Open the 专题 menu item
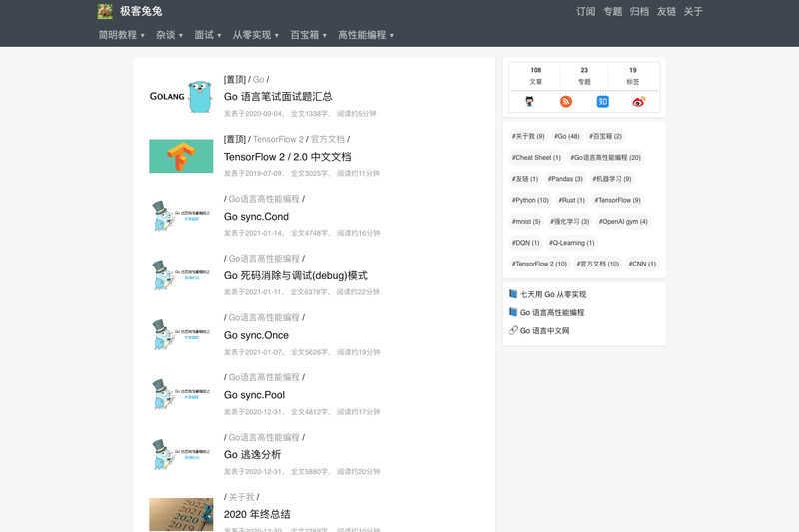This screenshot has width=799, height=532. pyautogui.click(x=612, y=11)
